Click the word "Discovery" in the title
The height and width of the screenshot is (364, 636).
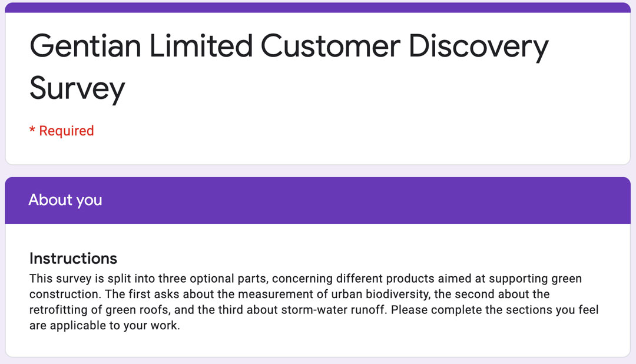(x=479, y=48)
